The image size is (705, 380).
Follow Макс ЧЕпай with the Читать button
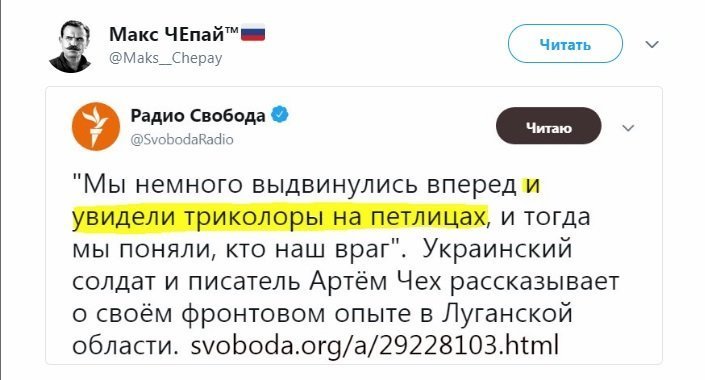coord(565,44)
